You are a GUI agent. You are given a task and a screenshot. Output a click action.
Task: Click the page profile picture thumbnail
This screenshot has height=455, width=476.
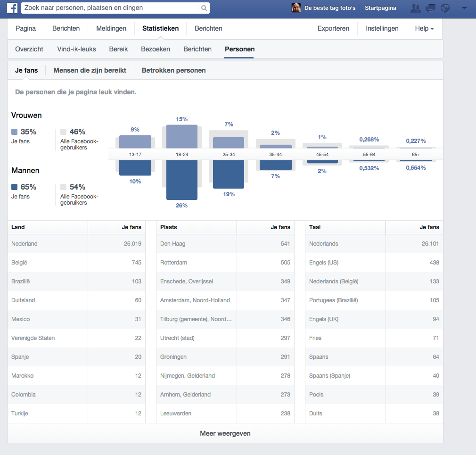pyautogui.click(x=296, y=8)
